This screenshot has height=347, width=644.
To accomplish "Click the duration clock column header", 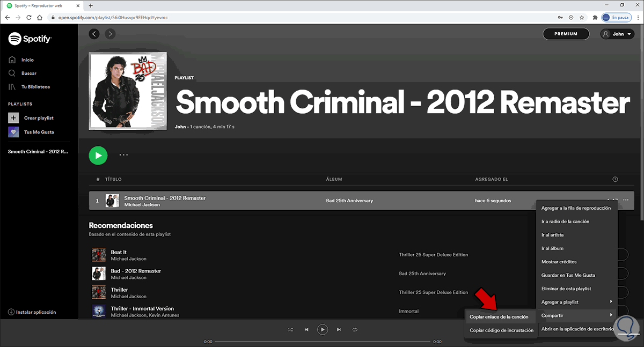I will pyautogui.click(x=615, y=179).
